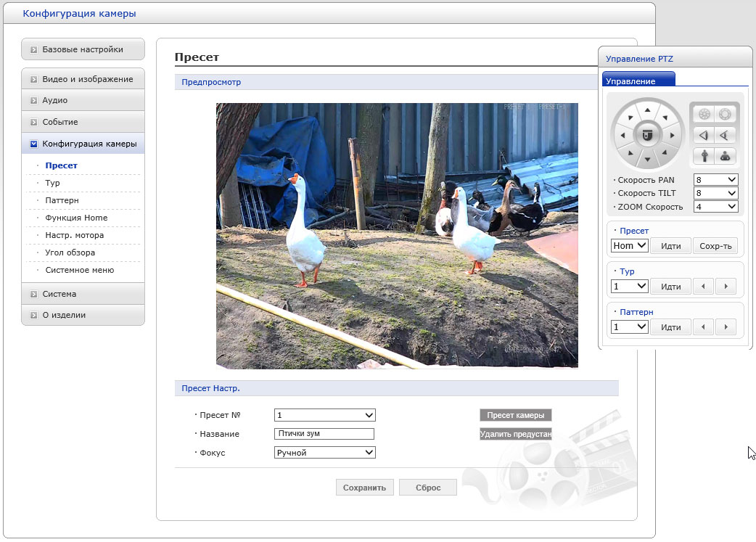This screenshot has height=542, width=756.
Task: Click the left iris aperture icon
Action: pos(703,114)
